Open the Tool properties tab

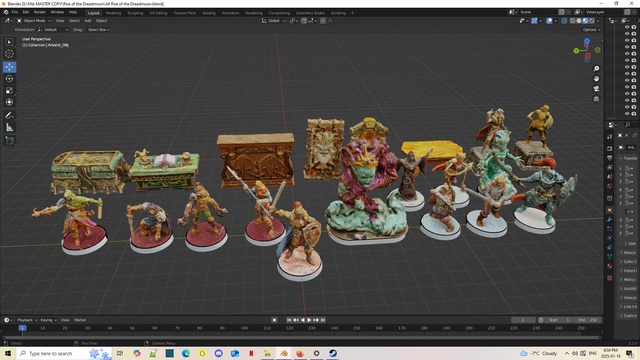[610, 137]
